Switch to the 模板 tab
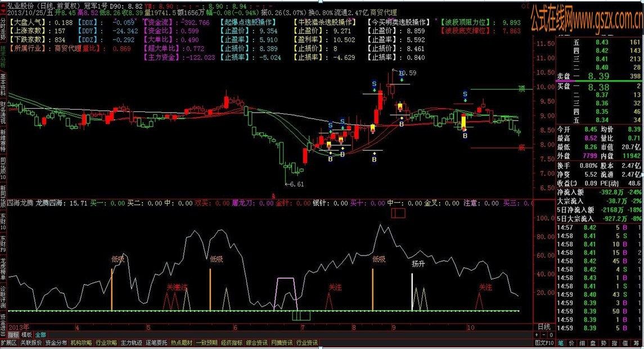Viewport: 644px width, 349px height. [26, 335]
